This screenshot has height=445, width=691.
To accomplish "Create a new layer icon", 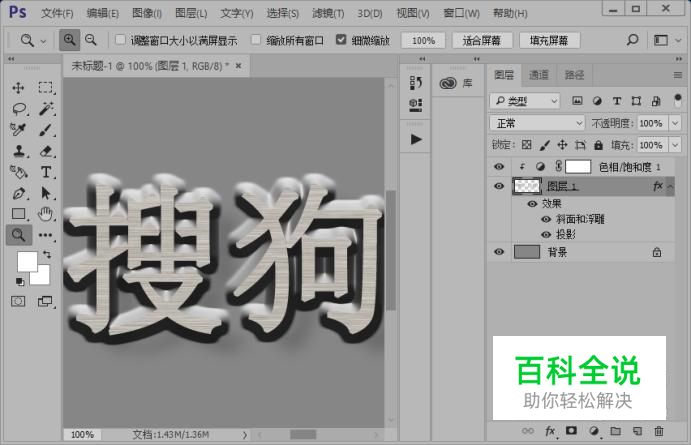I will point(637,431).
